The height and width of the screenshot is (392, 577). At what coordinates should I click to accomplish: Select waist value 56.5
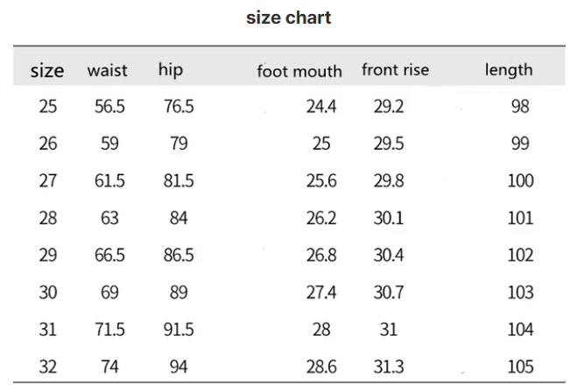tap(109, 107)
